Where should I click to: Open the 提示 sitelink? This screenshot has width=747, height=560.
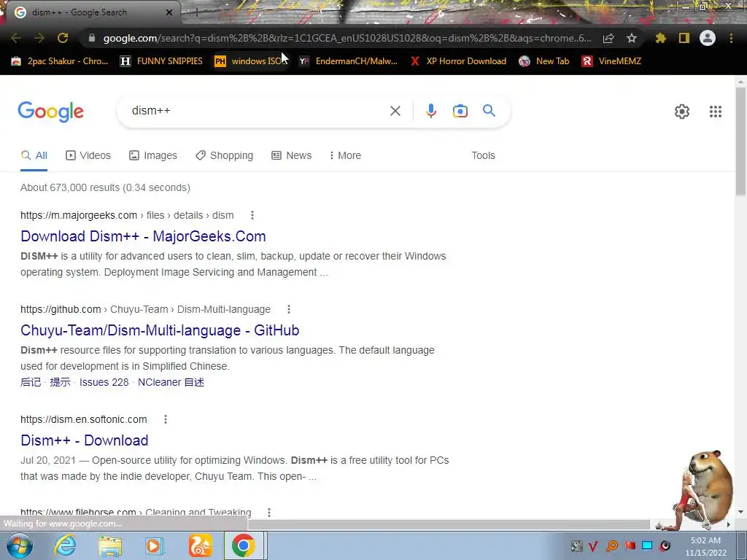click(60, 382)
